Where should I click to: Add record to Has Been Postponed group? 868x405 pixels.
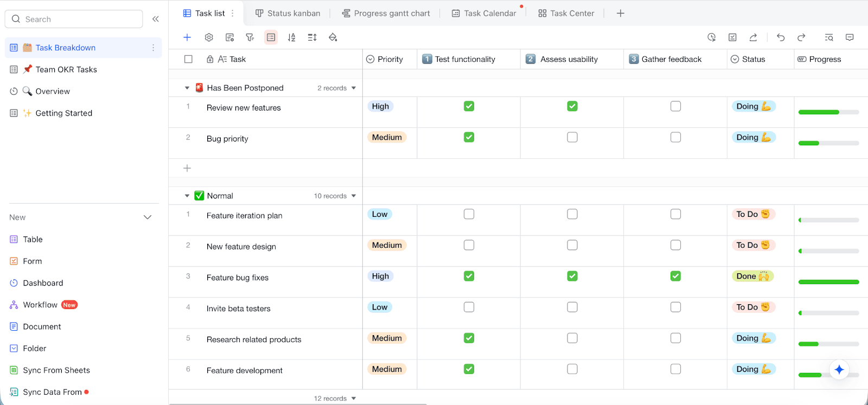click(x=187, y=168)
